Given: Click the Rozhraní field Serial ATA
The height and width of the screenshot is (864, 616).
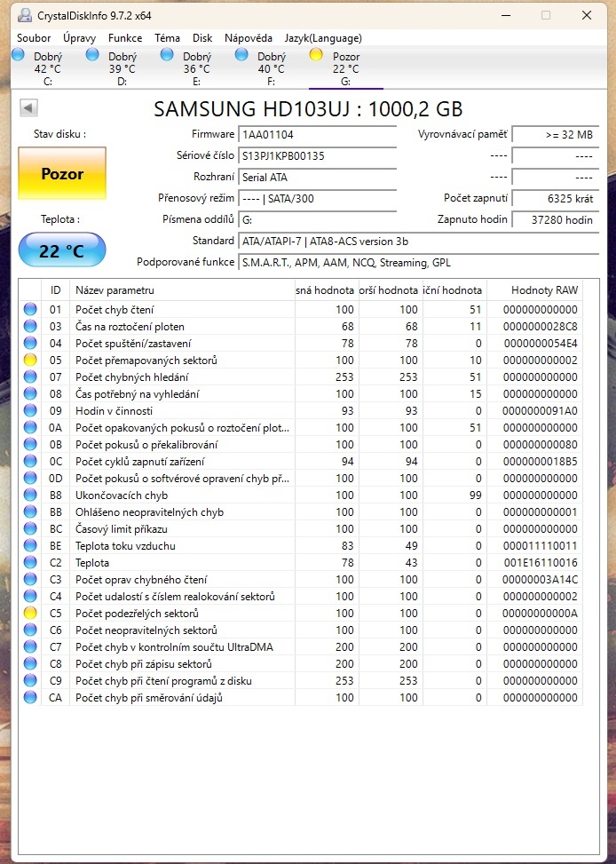Looking at the screenshot, I should [x=318, y=178].
